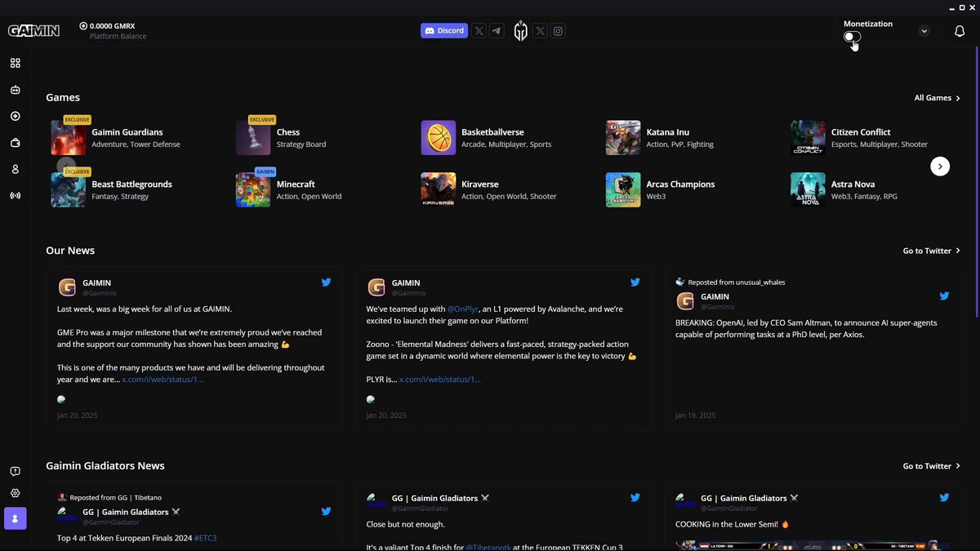Screen dimensions: 980x551
Task: Click Twitter bird on 'Last week' news card
Action: 326,282
